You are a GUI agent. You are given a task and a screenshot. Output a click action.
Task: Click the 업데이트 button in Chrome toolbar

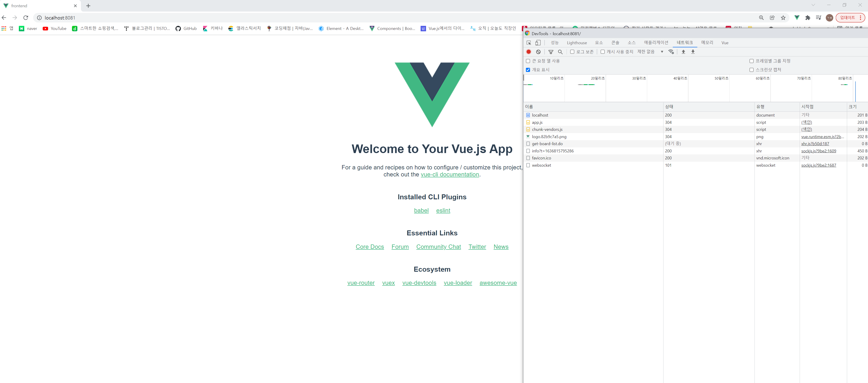tap(847, 17)
